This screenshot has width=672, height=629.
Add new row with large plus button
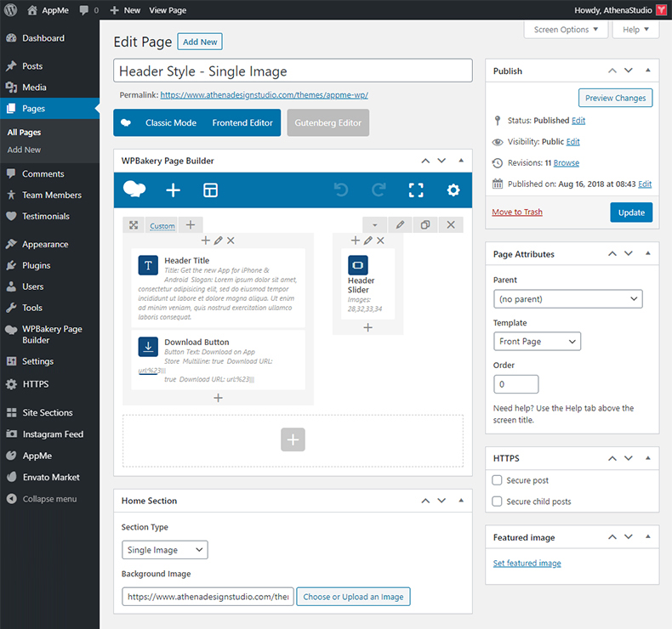293,439
